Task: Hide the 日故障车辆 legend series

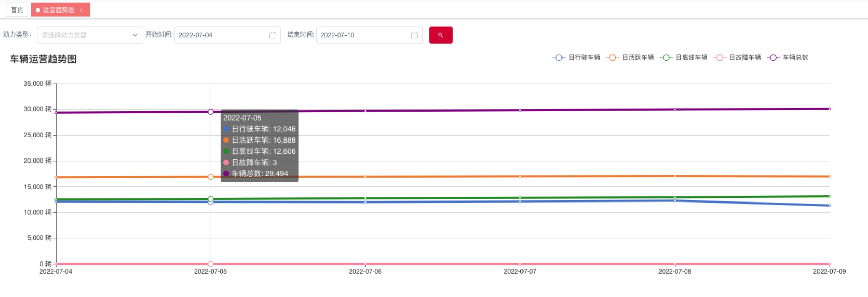Action: click(x=737, y=58)
